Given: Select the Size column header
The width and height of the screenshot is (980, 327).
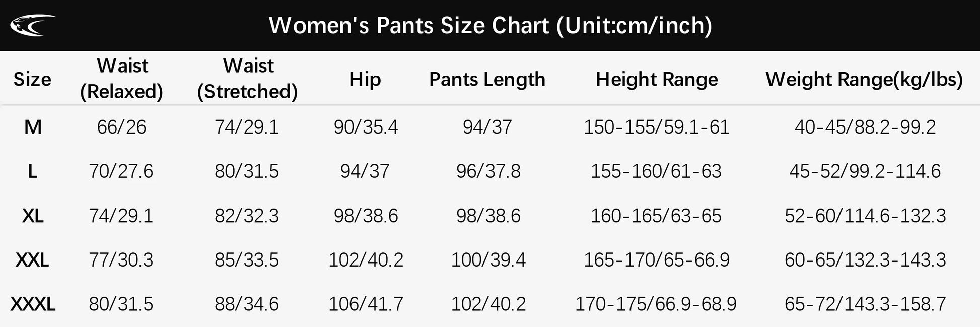Looking at the screenshot, I should click(x=32, y=79).
